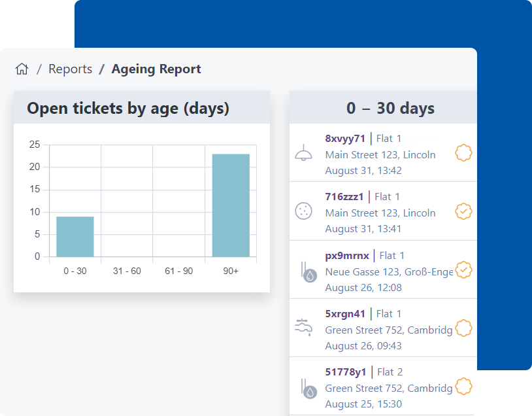Screen dimensions: 532x416
Task: Click the empty status badge on ticket 8xvyy71
Action: pos(463,153)
